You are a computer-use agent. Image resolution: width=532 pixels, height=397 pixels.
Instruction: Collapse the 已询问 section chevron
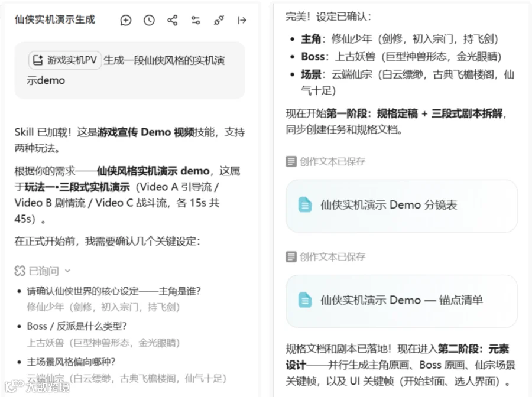click(x=67, y=271)
